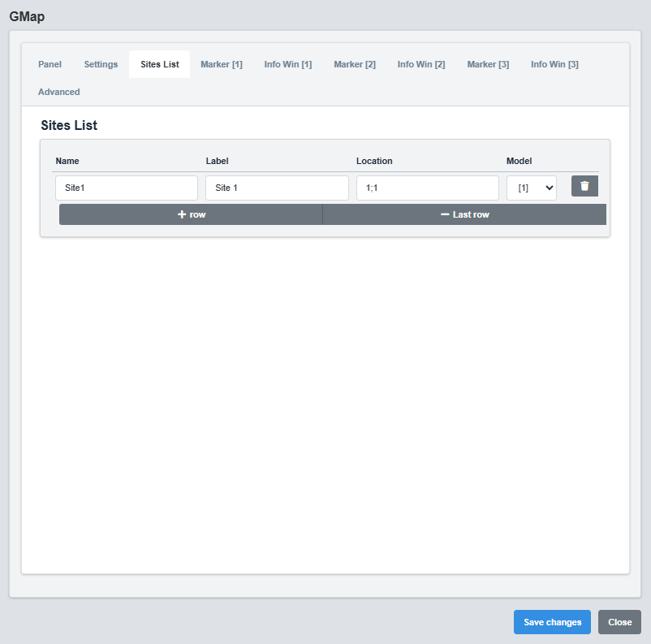
Task: Open the Advanced tab
Action: coord(58,92)
